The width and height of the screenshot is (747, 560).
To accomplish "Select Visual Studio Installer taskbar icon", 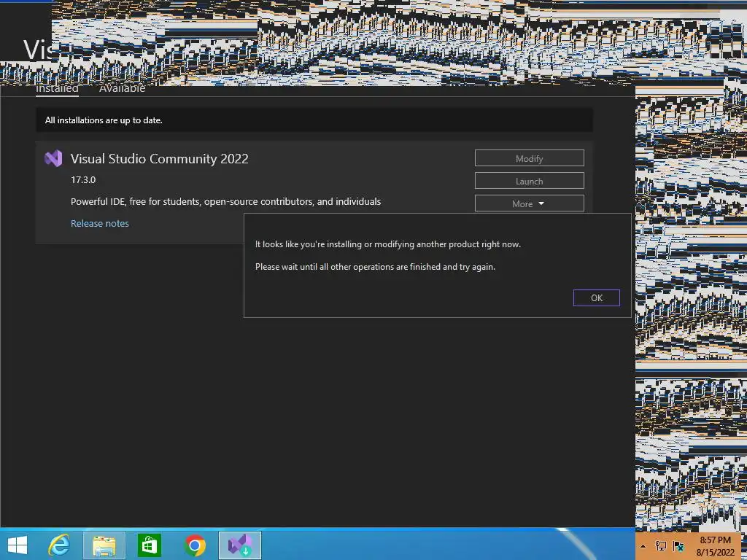I will point(239,545).
